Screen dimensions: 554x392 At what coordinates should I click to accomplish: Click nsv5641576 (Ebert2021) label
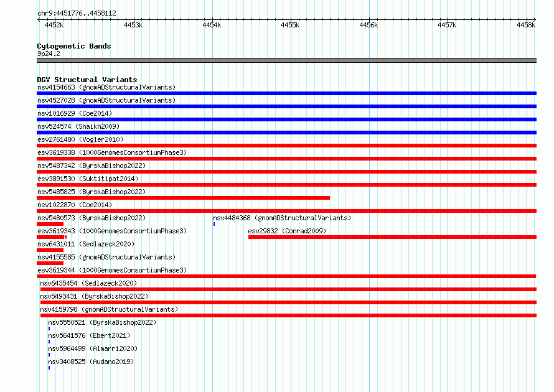coord(89,335)
